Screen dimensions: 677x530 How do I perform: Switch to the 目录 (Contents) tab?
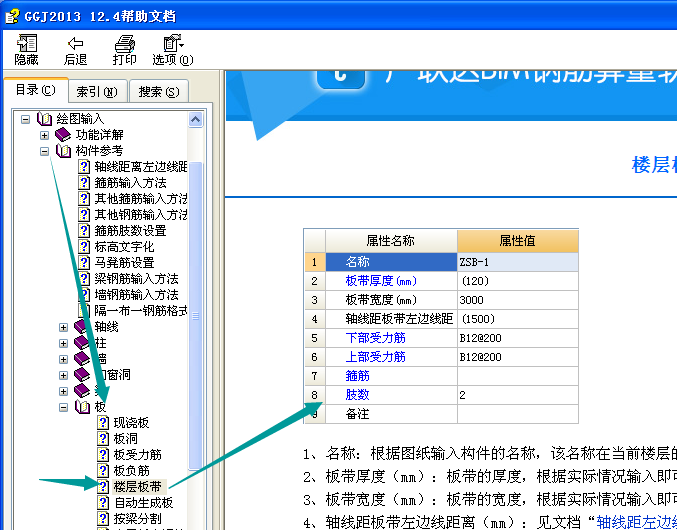[x=36, y=90]
